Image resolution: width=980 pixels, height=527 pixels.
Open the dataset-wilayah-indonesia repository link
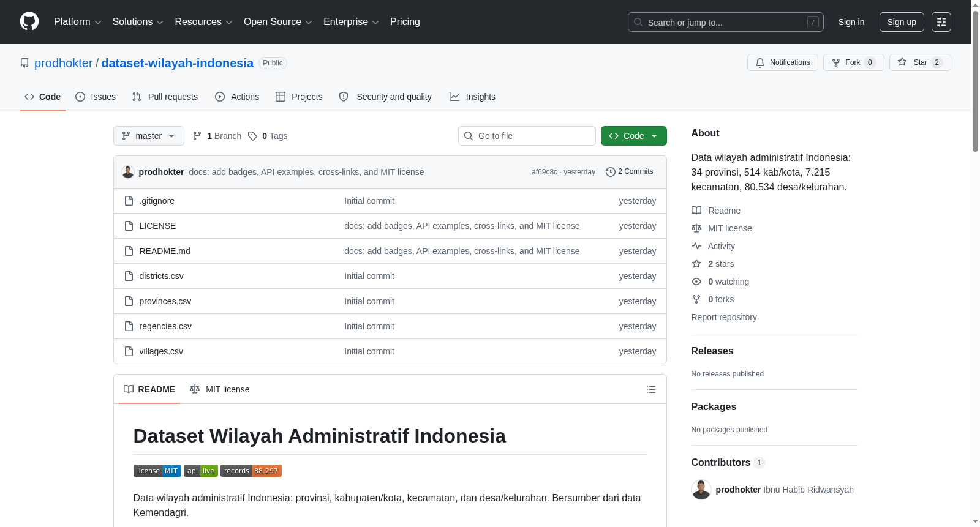177,63
